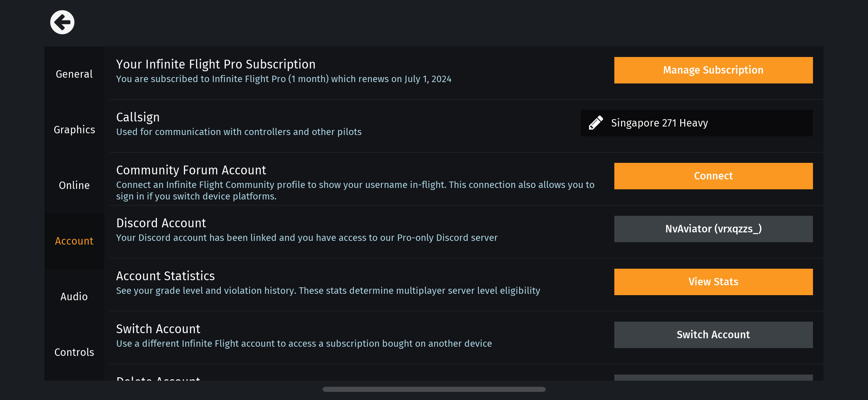Screen dimensions: 868x400
Task: Click the Discord Account heading text
Action: (161, 223)
